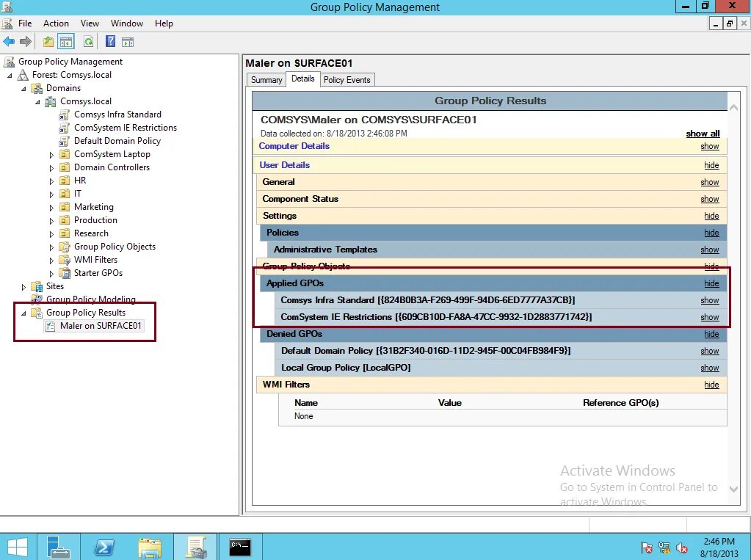Expand the Marketing organizational unit
This screenshot has width=751, height=560.
point(51,208)
